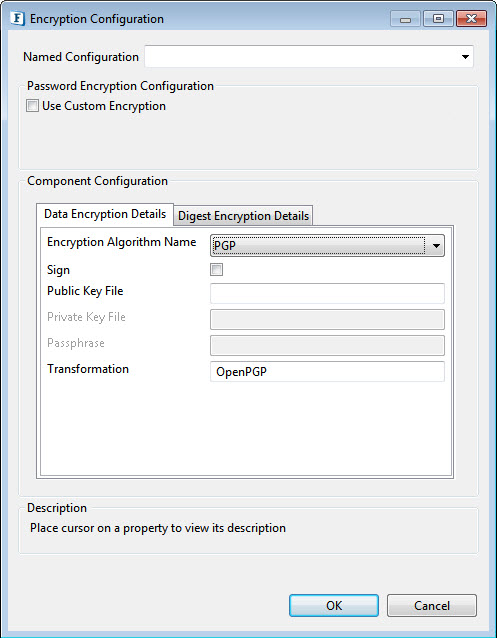
Task: Tick the Sign checkbox
Action: (216, 269)
